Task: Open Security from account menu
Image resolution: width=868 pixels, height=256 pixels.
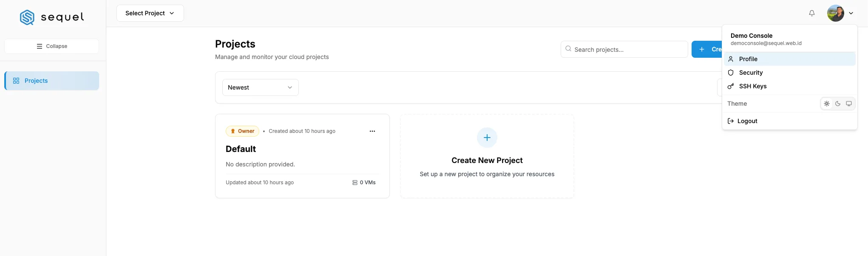Action: 789,73
